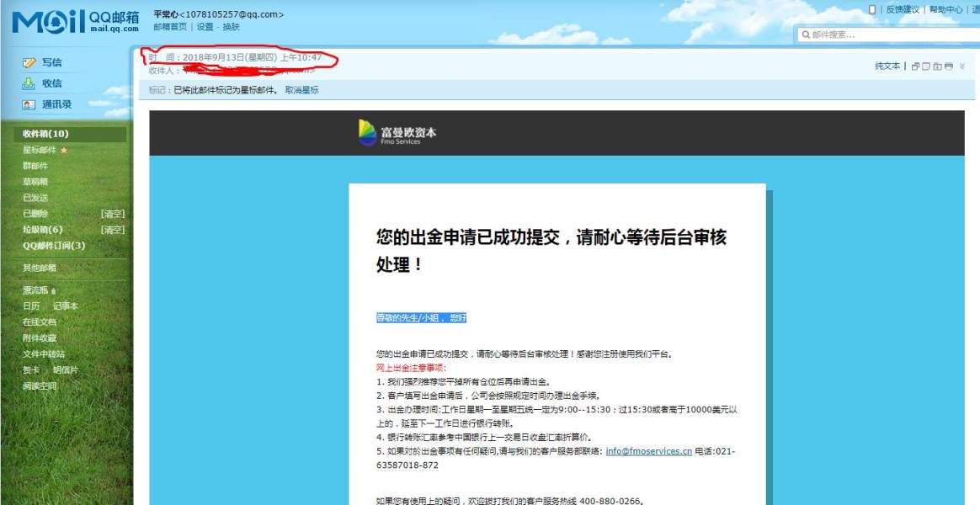Click the 写信 compose mail icon
This screenshot has width=980, height=505.
click(29, 62)
